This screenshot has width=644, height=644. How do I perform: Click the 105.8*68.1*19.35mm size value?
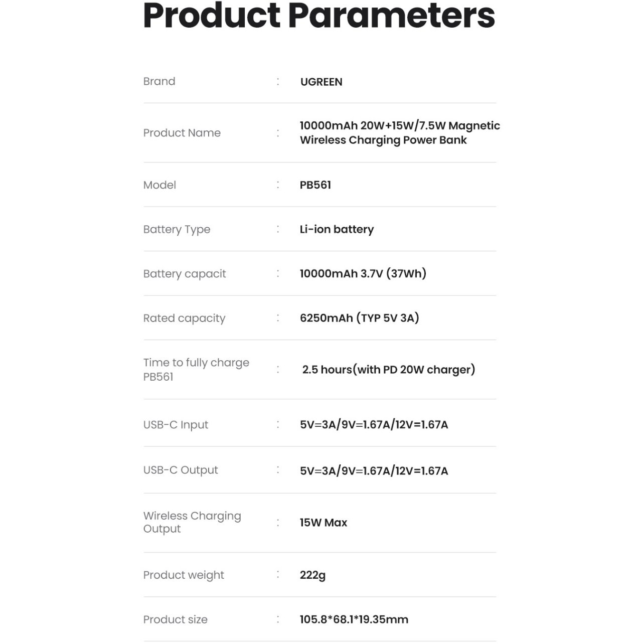(x=354, y=619)
